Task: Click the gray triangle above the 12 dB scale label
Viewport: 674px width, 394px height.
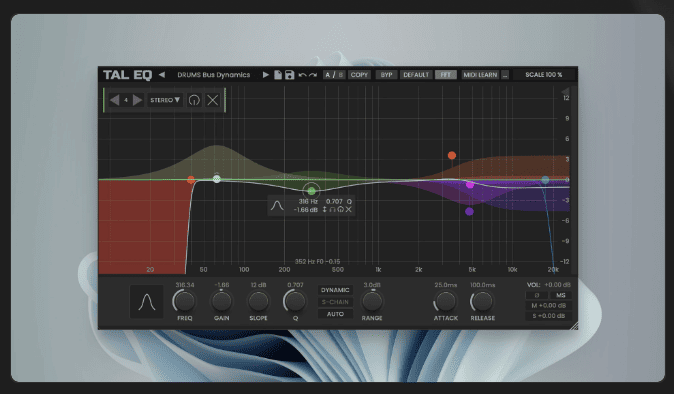Action: coord(565,91)
